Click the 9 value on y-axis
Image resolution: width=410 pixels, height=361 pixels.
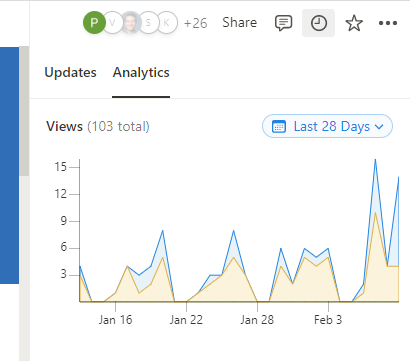point(64,221)
